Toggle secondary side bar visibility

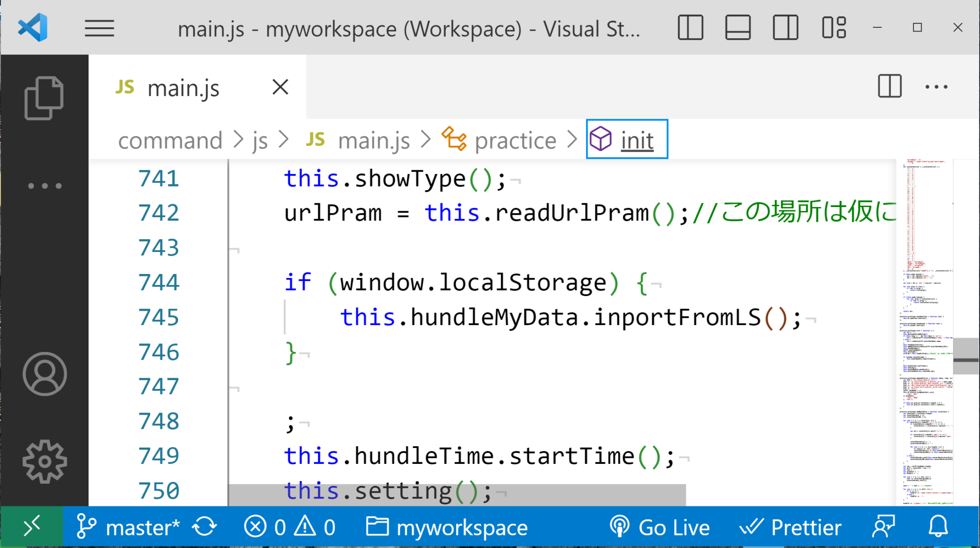785,28
